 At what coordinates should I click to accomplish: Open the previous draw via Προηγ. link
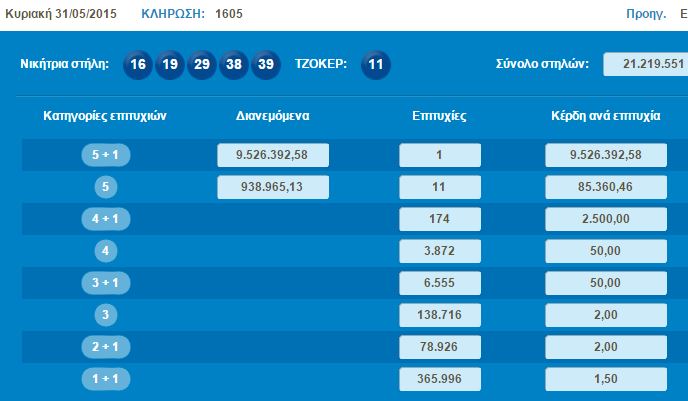coord(645,14)
